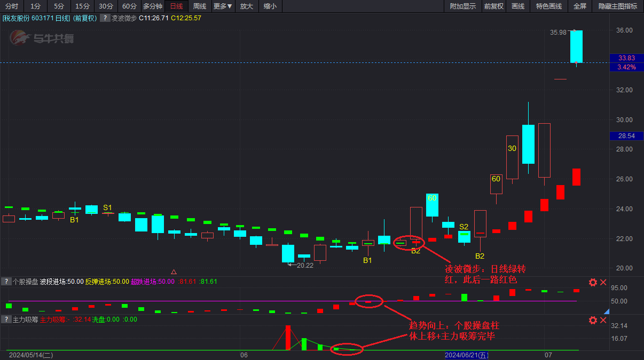Switch to 分时 intraday view

point(11,6)
